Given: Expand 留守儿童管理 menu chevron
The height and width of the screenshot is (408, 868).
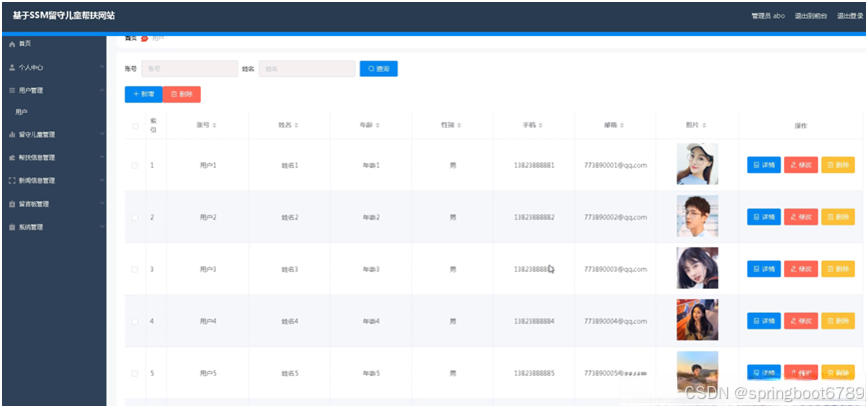Looking at the screenshot, I should tap(102, 134).
